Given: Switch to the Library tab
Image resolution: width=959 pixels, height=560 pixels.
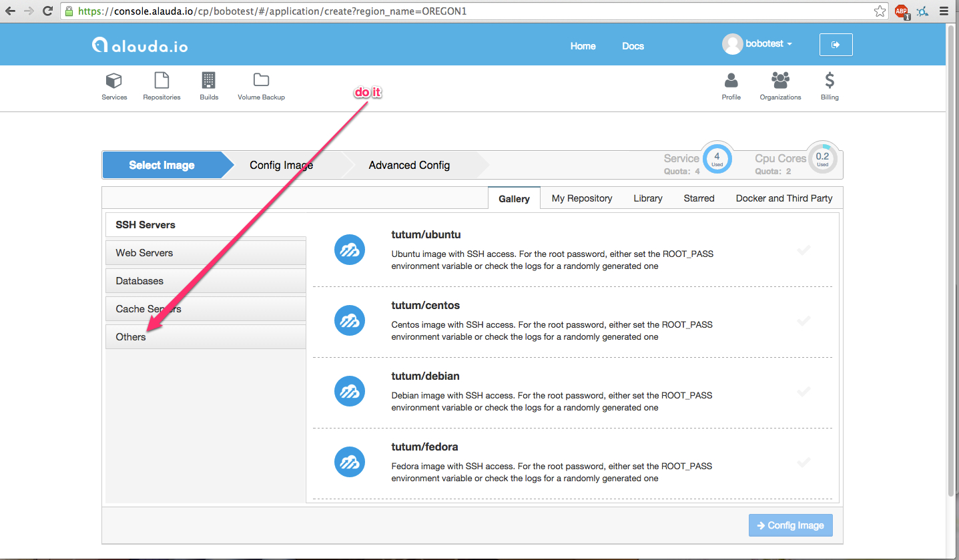Looking at the screenshot, I should click(648, 198).
